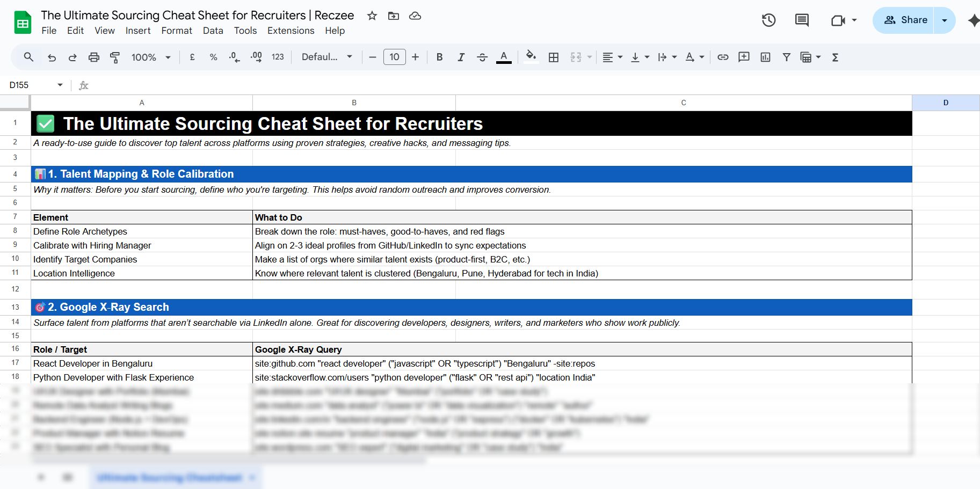This screenshot has height=489, width=980.
Task: Insert a link
Action: coord(723,57)
